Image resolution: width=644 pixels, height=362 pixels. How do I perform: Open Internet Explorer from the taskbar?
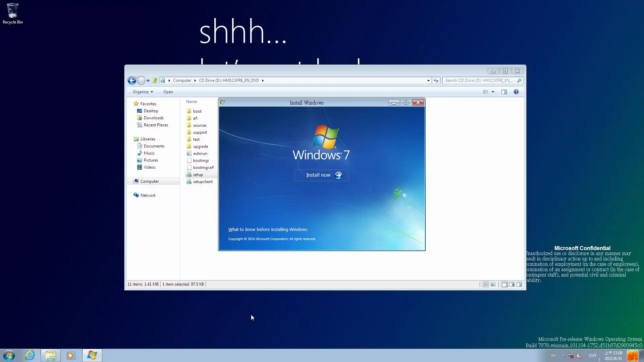click(x=30, y=355)
